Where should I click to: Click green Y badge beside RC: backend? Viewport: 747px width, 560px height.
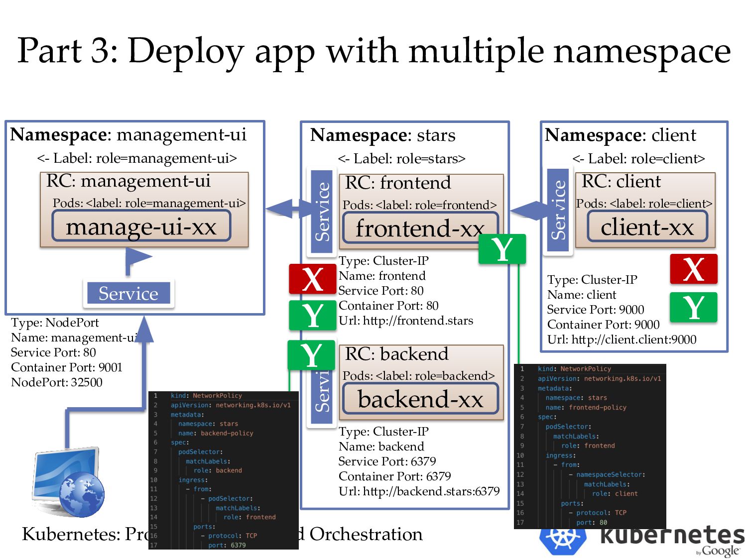coord(311,355)
